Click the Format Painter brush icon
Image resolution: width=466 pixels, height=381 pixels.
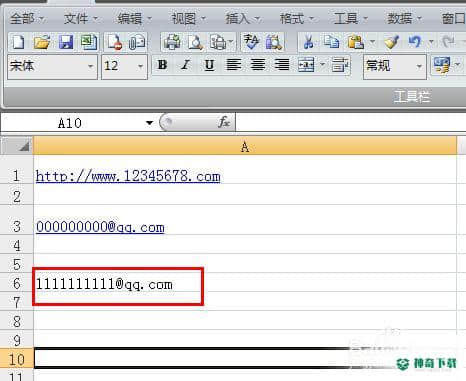pos(392,42)
